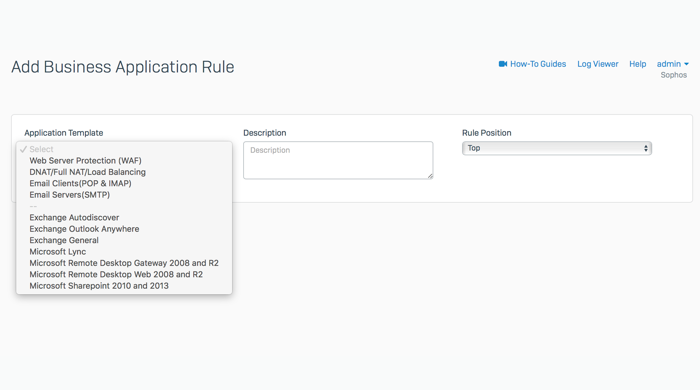The height and width of the screenshot is (390, 700).
Task: Click the How-To Guides video camera icon
Action: [503, 64]
